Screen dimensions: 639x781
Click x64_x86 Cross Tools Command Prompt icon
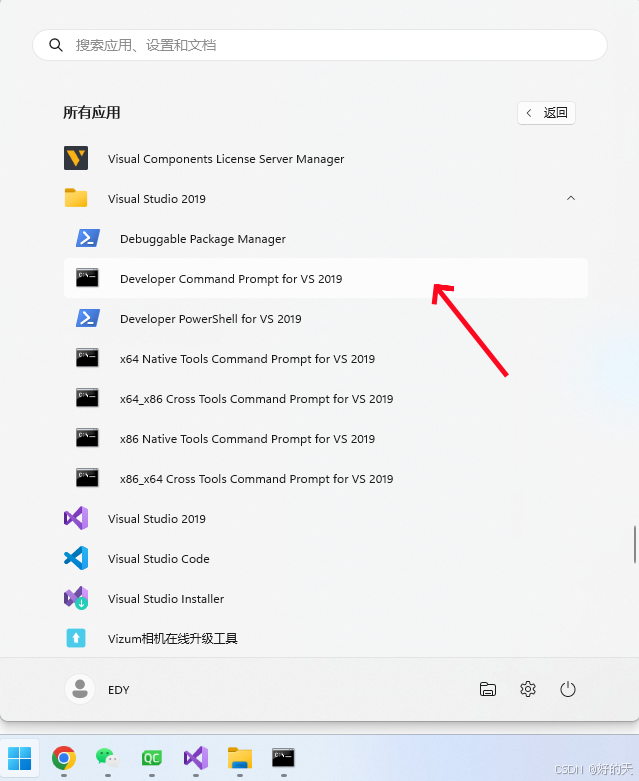[87, 398]
